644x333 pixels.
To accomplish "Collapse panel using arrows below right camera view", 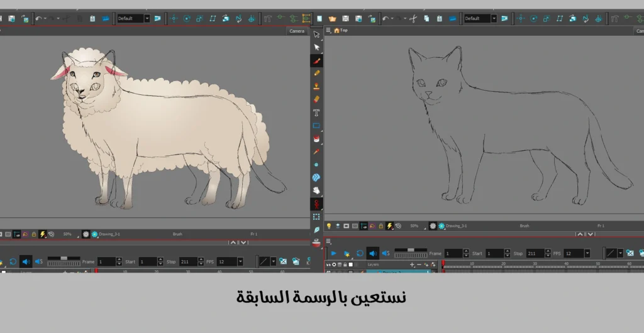I will (x=585, y=234).
